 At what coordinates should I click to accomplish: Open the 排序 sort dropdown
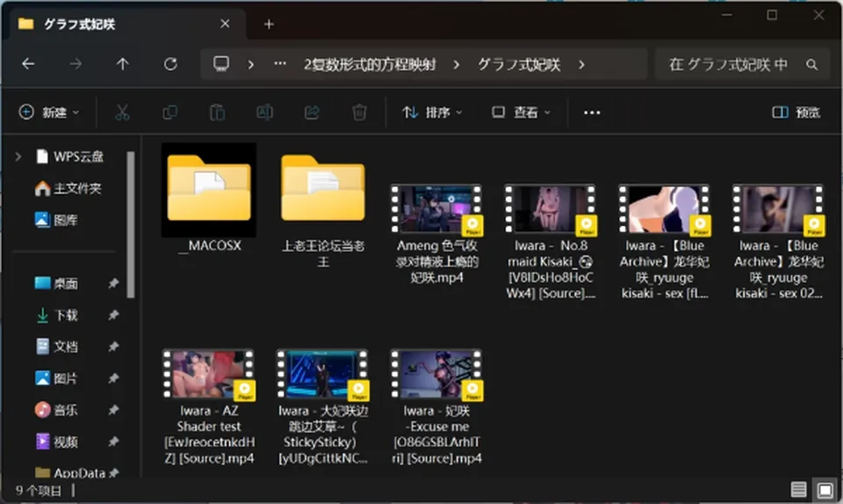coord(432,112)
